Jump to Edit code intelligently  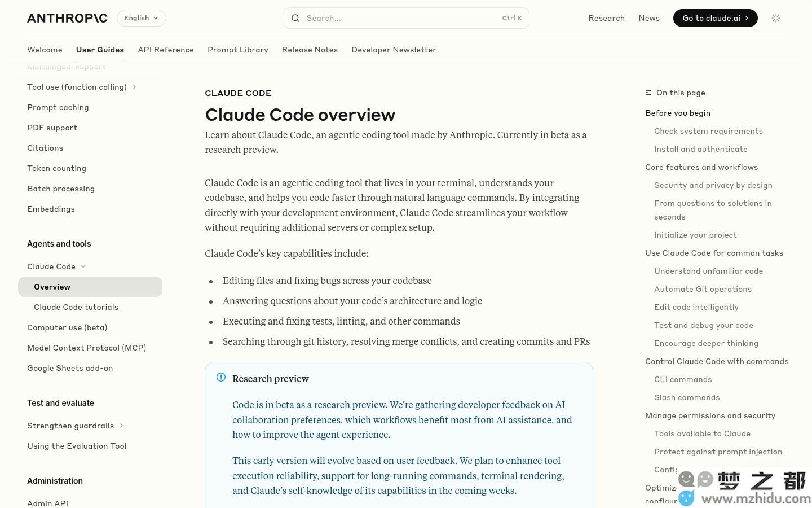[696, 307]
